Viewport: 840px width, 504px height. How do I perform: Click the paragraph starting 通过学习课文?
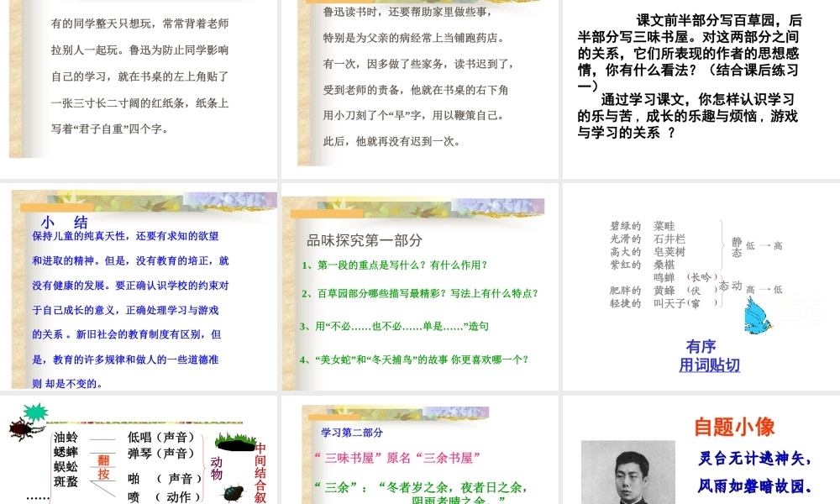[x=688, y=116]
